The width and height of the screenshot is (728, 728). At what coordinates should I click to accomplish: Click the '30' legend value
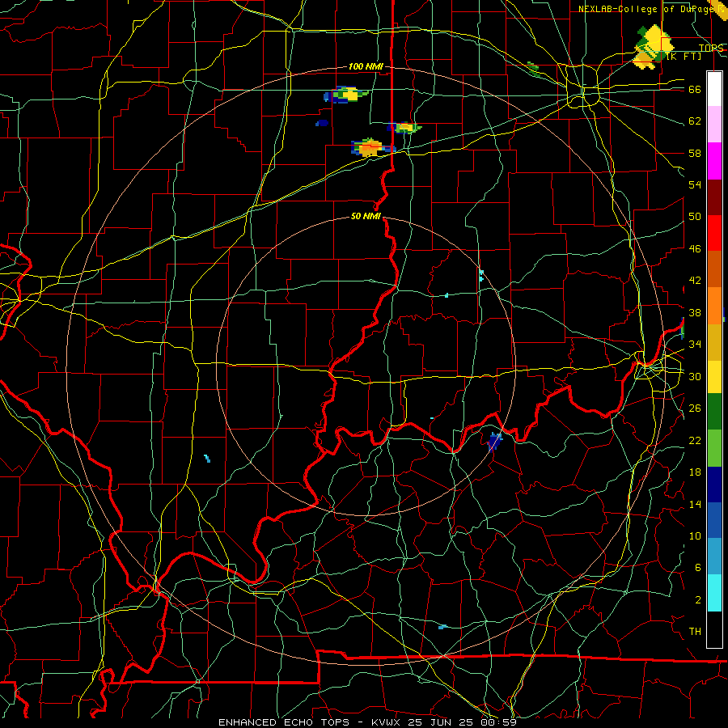click(695, 376)
